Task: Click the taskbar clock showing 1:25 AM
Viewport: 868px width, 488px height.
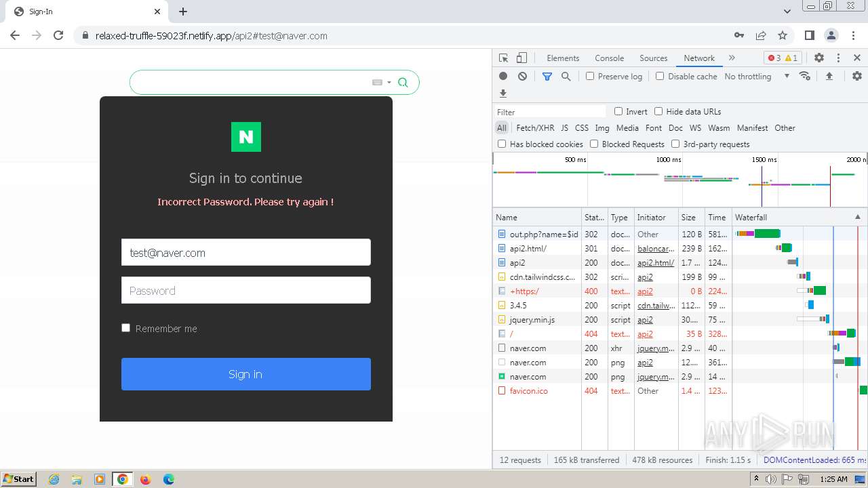Action: [833, 479]
